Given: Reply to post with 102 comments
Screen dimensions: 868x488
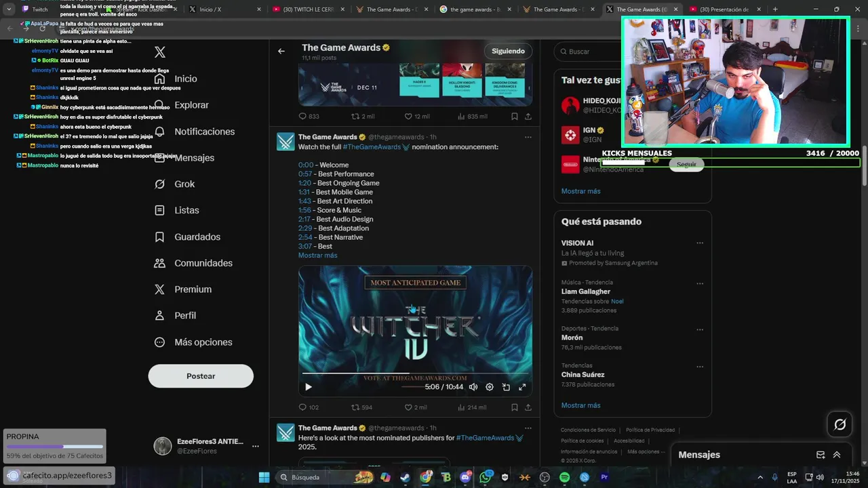Looking at the screenshot, I should click(x=309, y=407).
